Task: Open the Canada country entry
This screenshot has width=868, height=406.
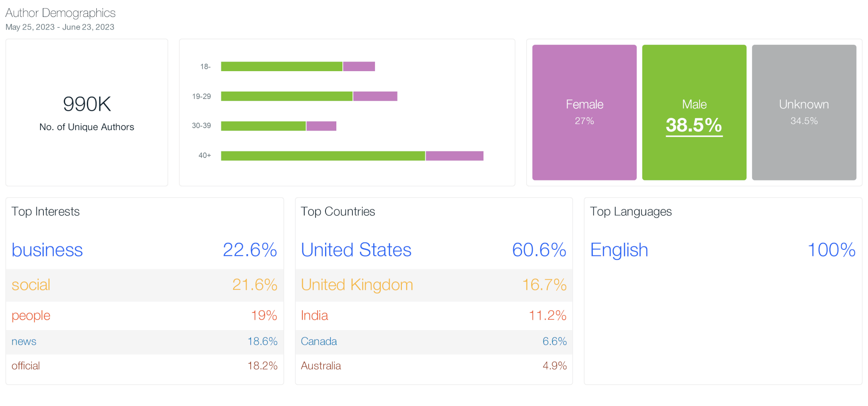Action: click(319, 341)
